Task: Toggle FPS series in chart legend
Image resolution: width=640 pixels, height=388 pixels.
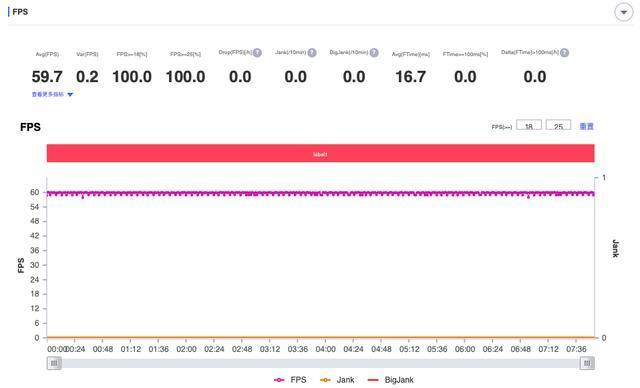Action: [290, 380]
